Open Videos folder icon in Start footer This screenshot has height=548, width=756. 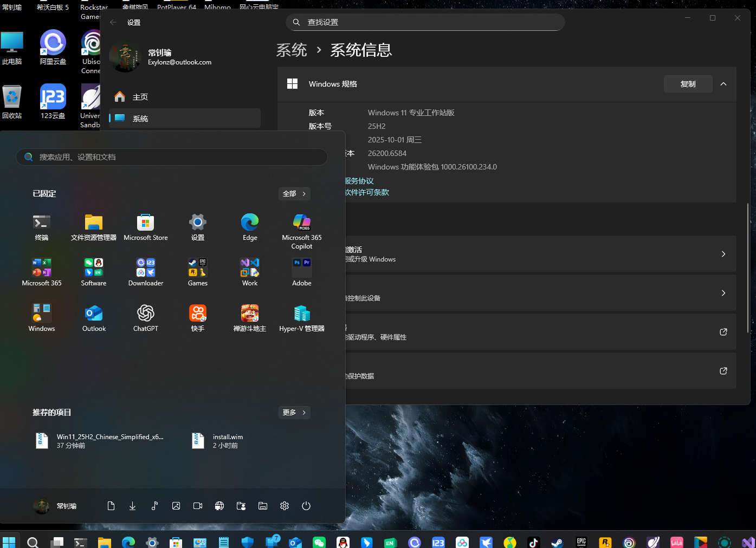click(x=198, y=506)
